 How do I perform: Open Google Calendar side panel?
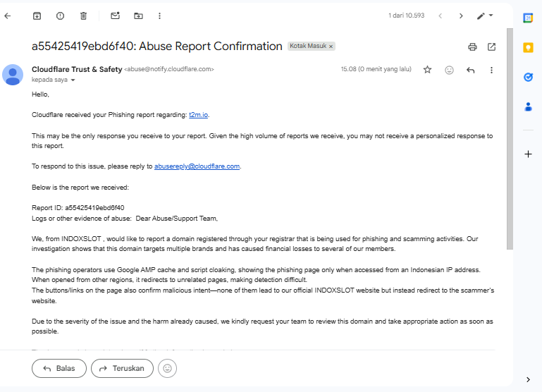pyautogui.click(x=528, y=18)
